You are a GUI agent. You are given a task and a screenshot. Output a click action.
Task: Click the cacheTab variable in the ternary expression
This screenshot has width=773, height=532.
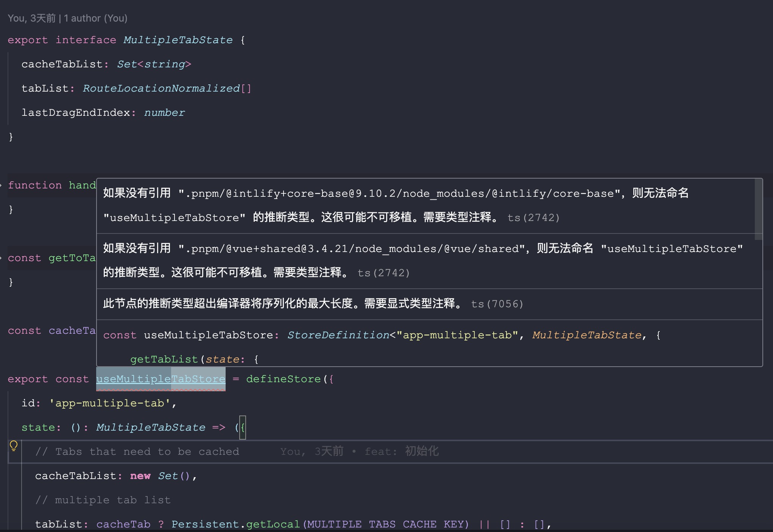(x=123, y=524)
